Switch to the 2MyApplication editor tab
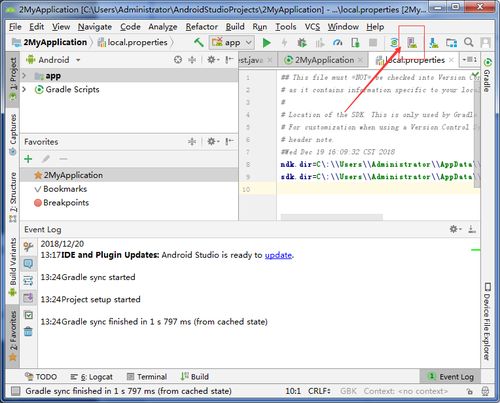500x403 pixels. (x=323, y=60)
